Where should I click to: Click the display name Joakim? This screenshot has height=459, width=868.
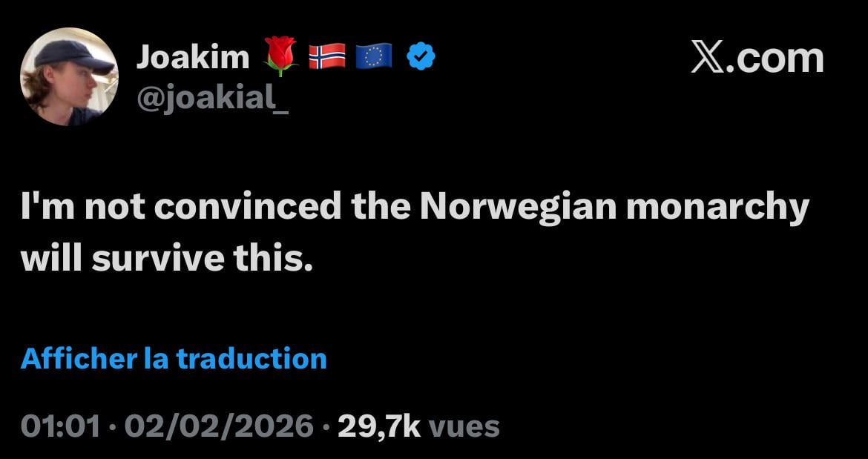tap(192, 57)
